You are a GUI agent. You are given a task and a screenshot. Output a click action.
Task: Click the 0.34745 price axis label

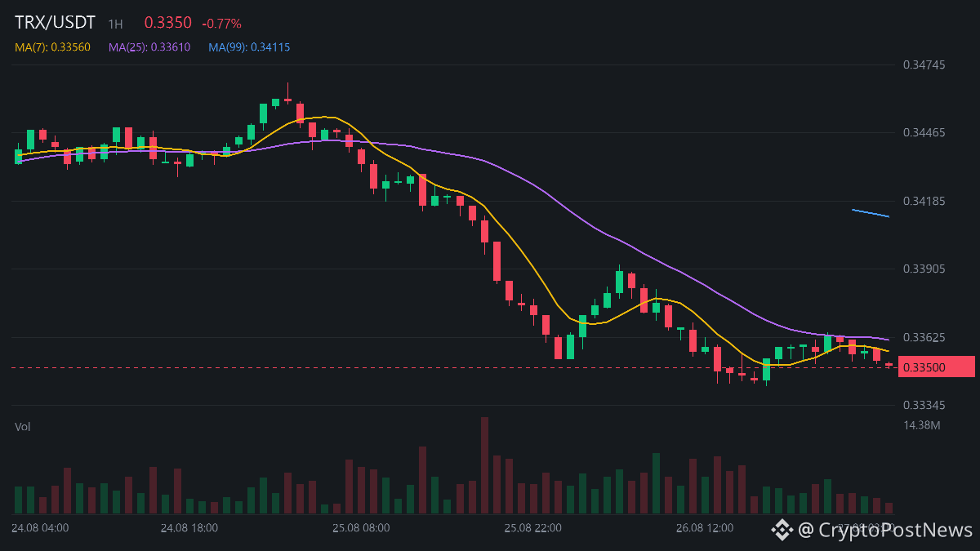pyautogui.click(x=924, y=64)
